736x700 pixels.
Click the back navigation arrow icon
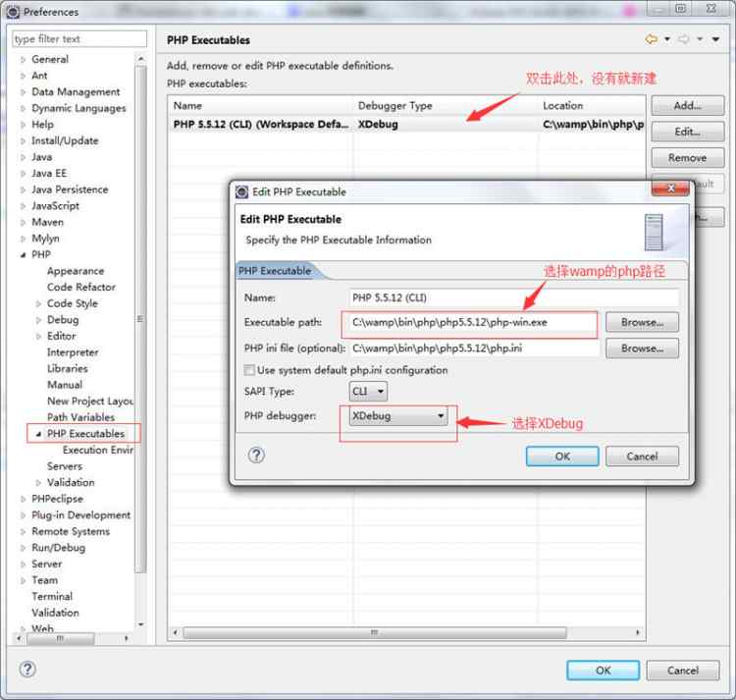651,39
